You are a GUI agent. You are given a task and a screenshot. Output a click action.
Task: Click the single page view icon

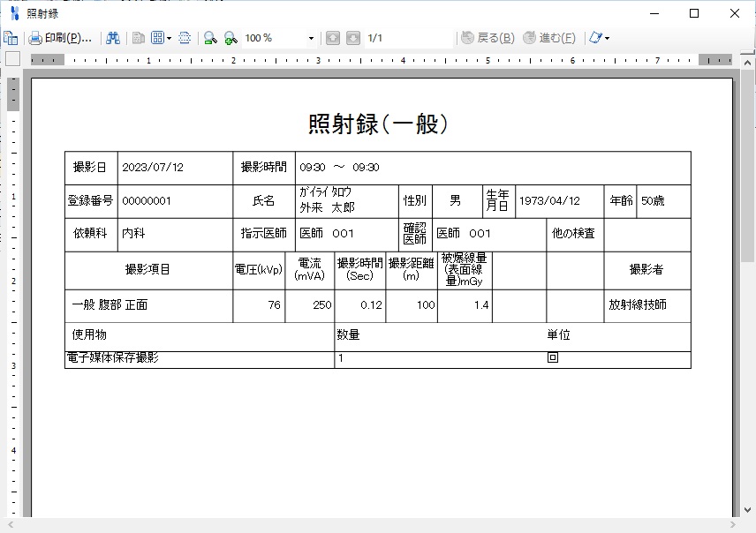[139, 38]
